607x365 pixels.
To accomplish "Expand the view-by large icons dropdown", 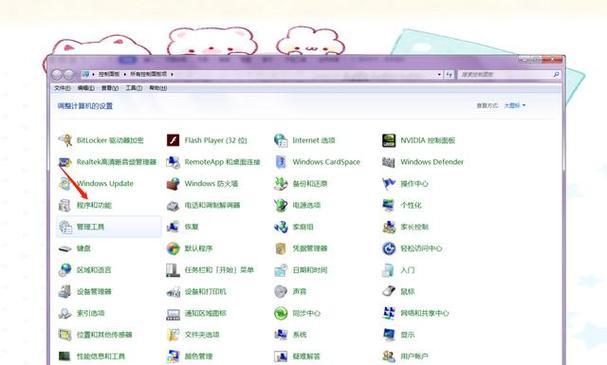I will (x=515, y=105).
